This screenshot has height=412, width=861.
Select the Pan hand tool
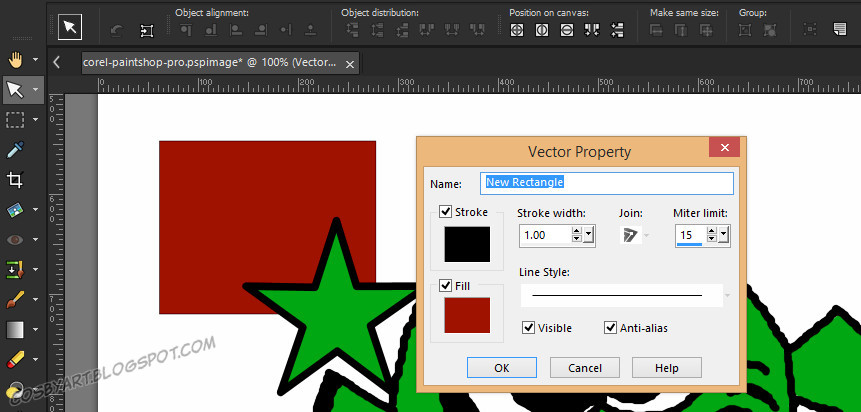point(15,59)
